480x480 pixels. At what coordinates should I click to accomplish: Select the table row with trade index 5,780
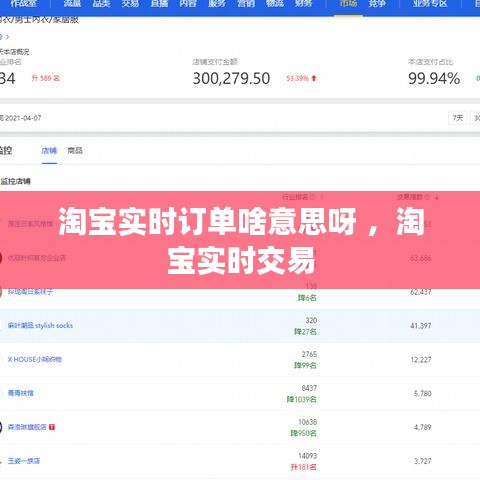[x=240, y=394]
